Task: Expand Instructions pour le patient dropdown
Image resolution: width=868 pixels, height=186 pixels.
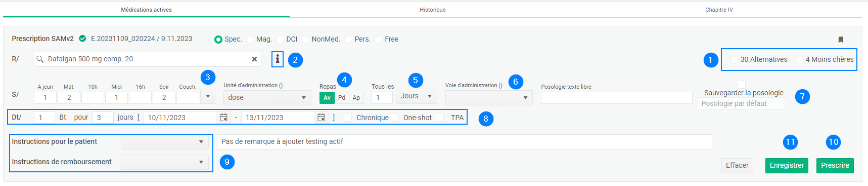Action: tap(165, 142)
